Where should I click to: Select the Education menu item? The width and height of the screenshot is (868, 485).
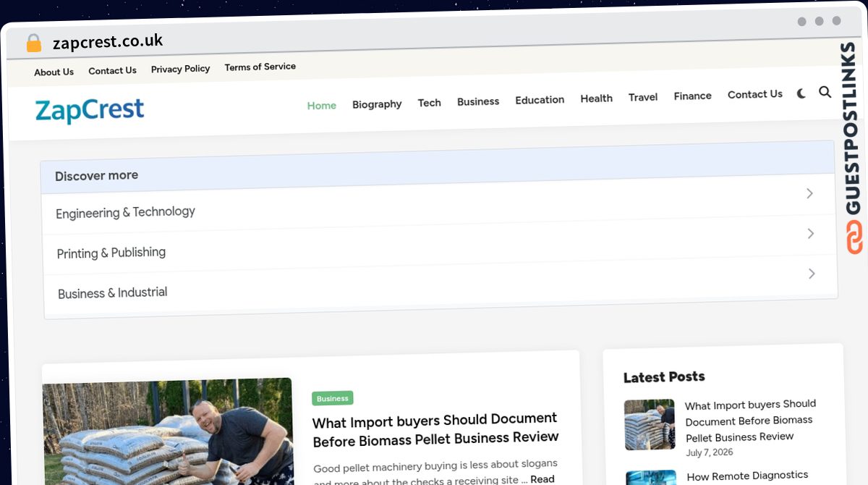tap(540, 100)
